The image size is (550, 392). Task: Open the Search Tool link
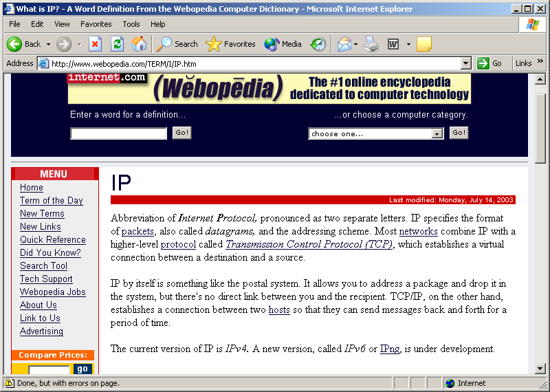tap(43, 265)
